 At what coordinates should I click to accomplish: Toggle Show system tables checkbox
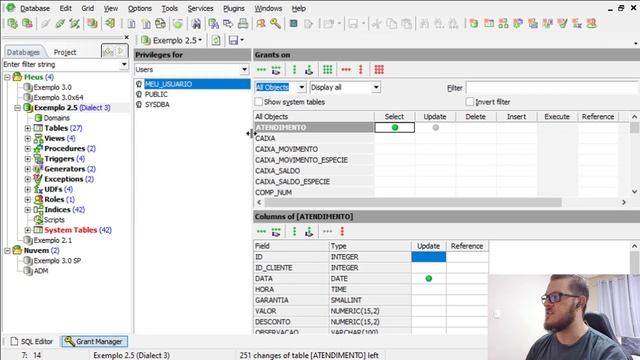click(x=259, y=102)
